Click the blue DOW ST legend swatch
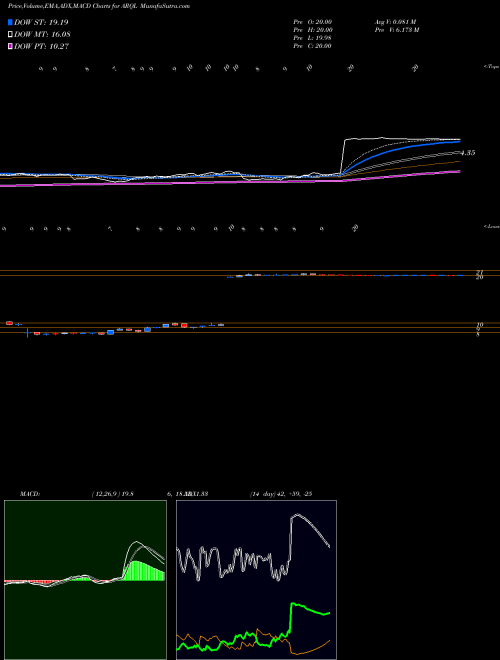Viewport: 500px width, 660px height. pyautogui.click(x=10, y=22)
